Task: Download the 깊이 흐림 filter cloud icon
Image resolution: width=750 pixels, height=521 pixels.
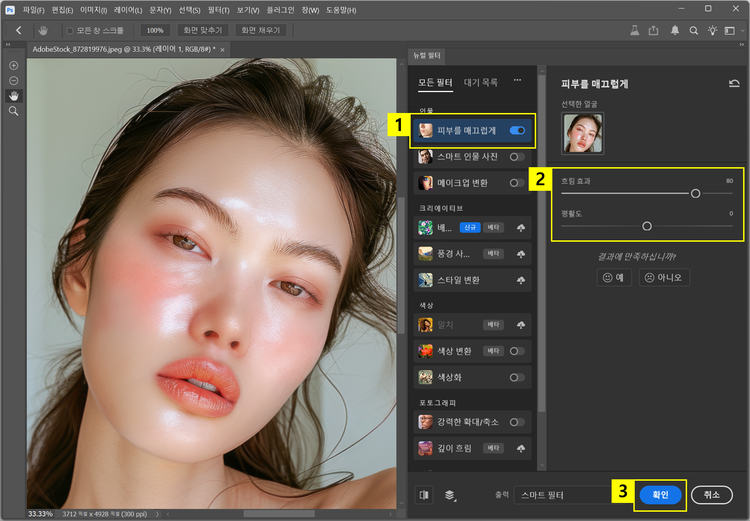Action: (x=521, y=448)
